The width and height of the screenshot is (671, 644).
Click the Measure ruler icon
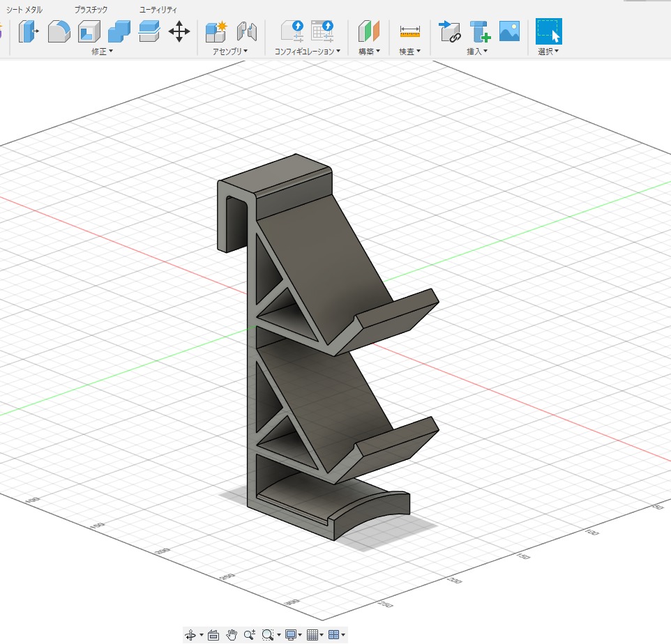click(x=409, y=31)
